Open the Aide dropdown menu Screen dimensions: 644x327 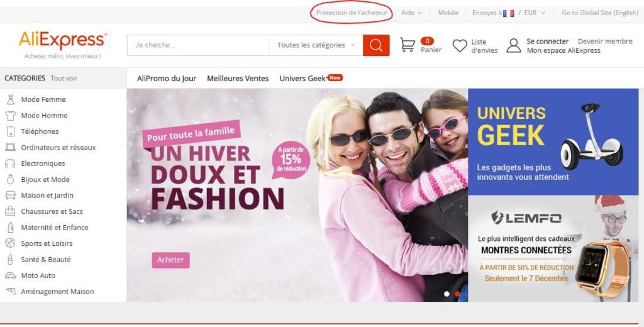pos(411,13)
